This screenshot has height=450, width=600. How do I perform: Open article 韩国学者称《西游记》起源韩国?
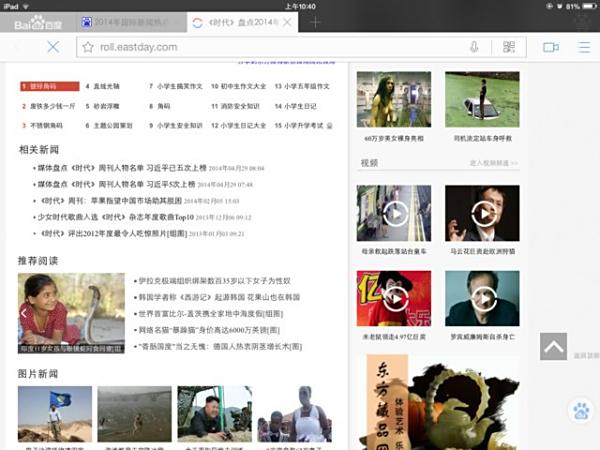click(219, 297)
